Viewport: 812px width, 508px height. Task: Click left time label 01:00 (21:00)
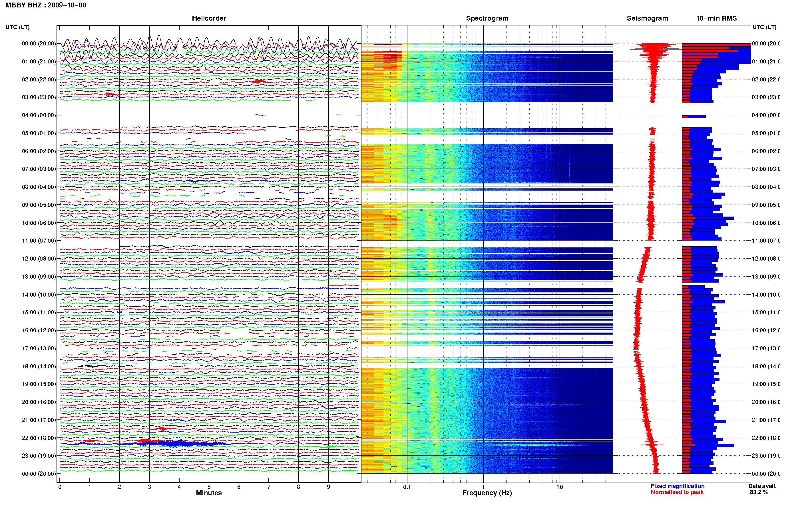(x=39, y=61)
